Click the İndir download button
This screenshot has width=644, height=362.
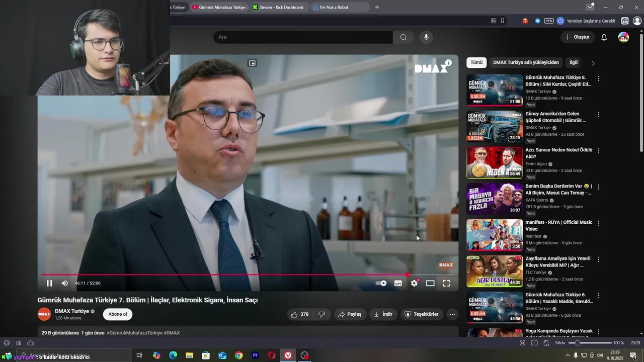tap(382, 314)
